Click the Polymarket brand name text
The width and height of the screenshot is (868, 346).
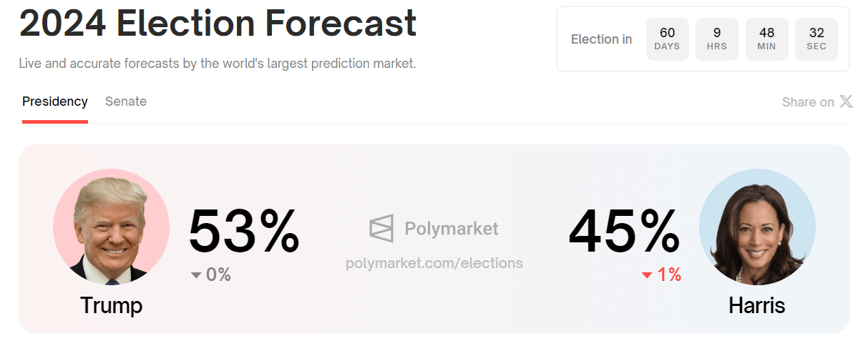452,229
